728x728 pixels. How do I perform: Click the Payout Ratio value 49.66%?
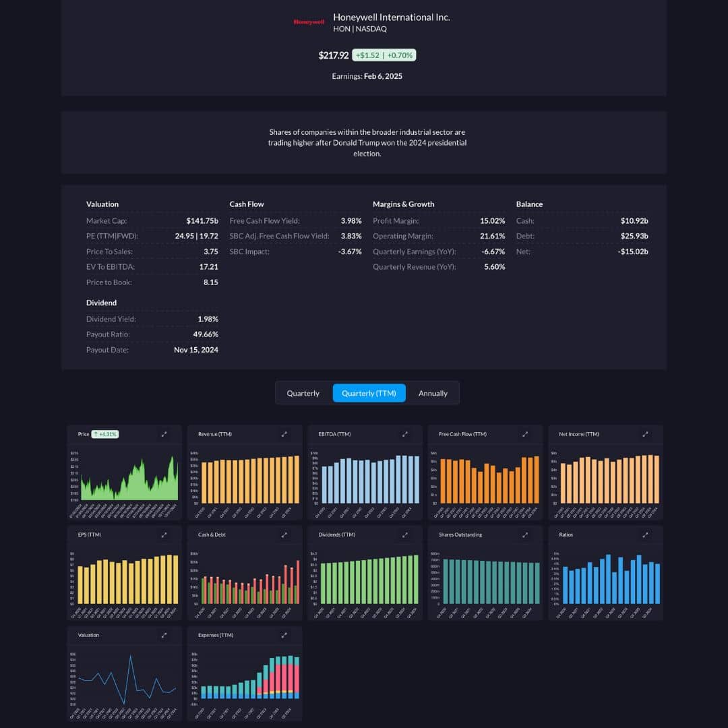(206, 334)
